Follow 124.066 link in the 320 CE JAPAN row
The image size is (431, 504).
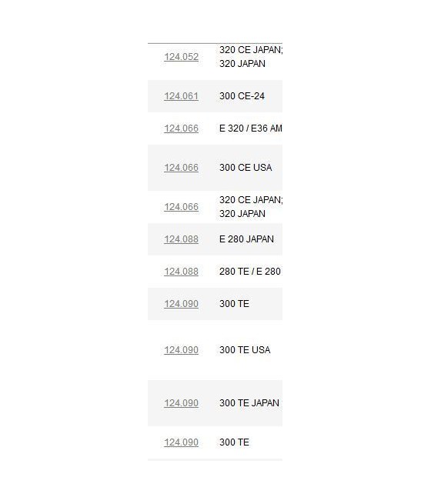point(182,207)
